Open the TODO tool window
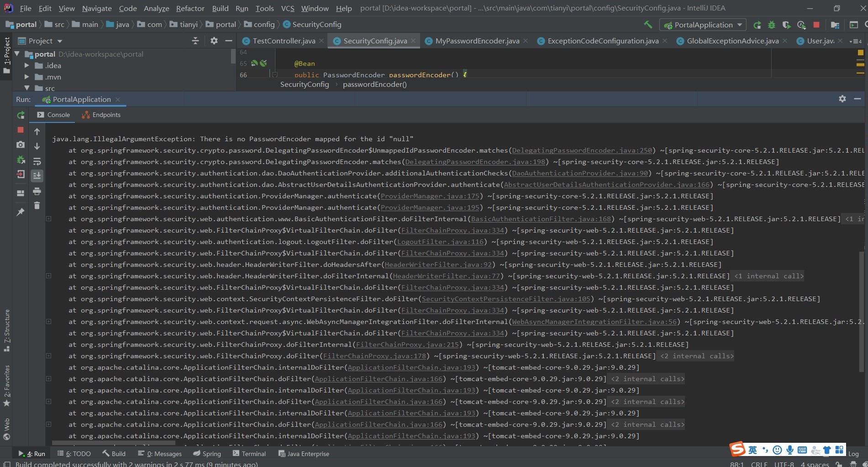 [74, 454]
